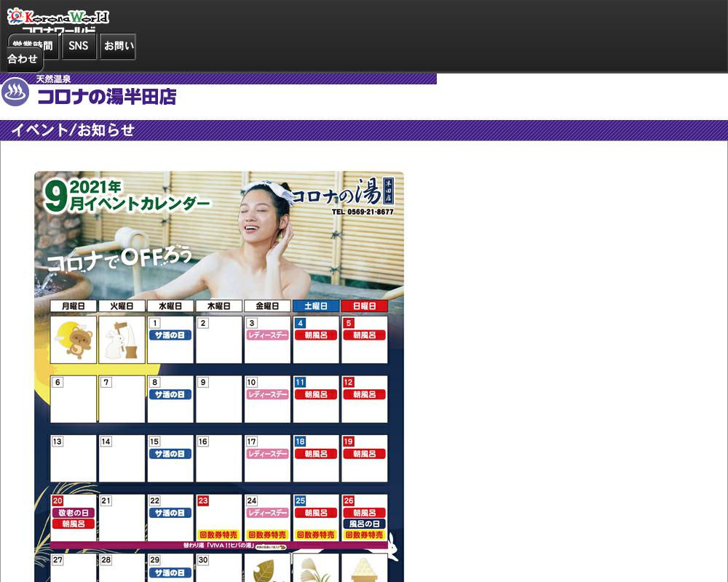The image size is (728, 582).
Task: Click the tsukimi dango illustration
Action: pyautogui.click(x=364, y=569)
